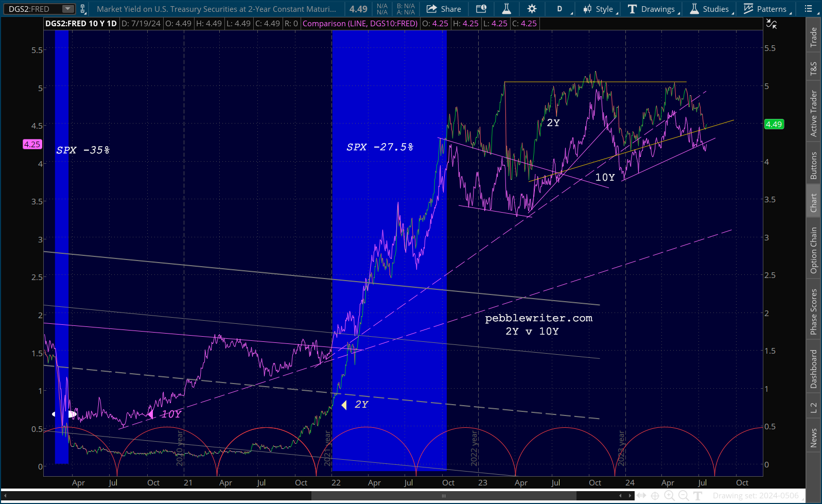Click the Studies beaker icon

coord(694,9)
